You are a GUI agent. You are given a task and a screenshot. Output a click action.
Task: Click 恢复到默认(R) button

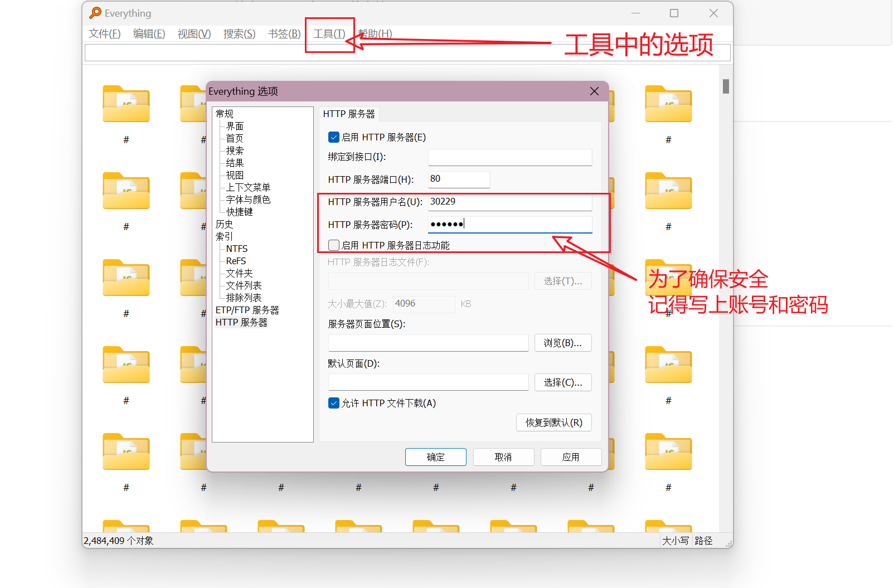[554, 422]
